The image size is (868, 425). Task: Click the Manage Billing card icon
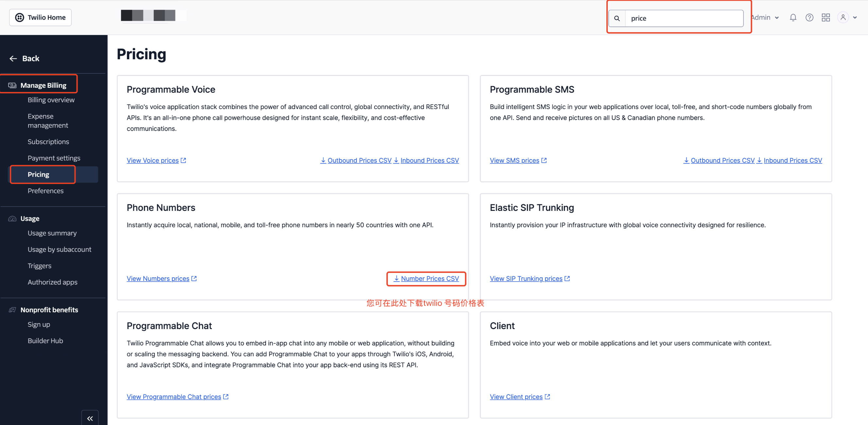12,85
